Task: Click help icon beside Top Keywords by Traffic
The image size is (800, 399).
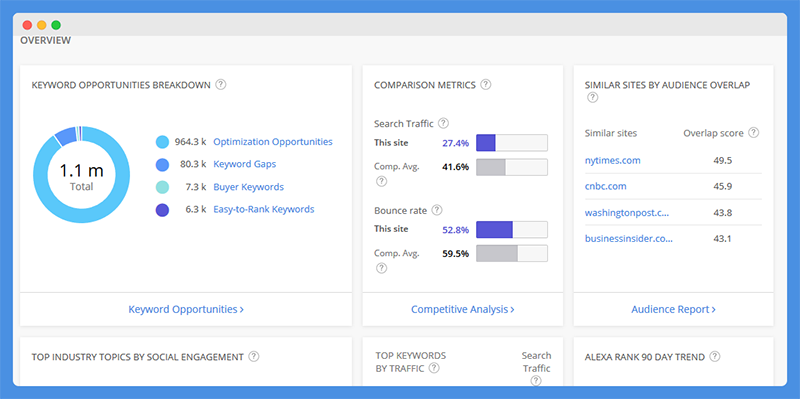Action: click(434, 368)
